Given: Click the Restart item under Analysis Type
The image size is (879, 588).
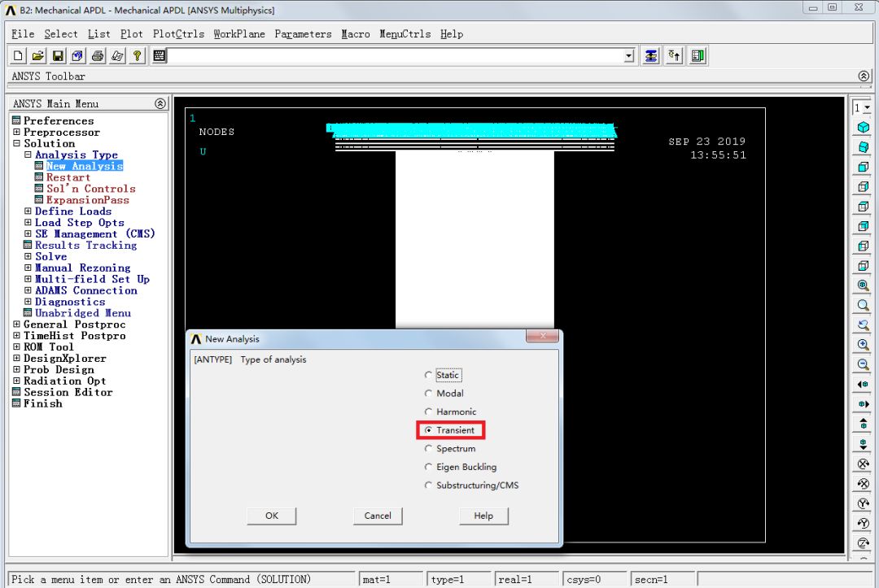Looking at the screenshot, I should [x=68, y=177].
